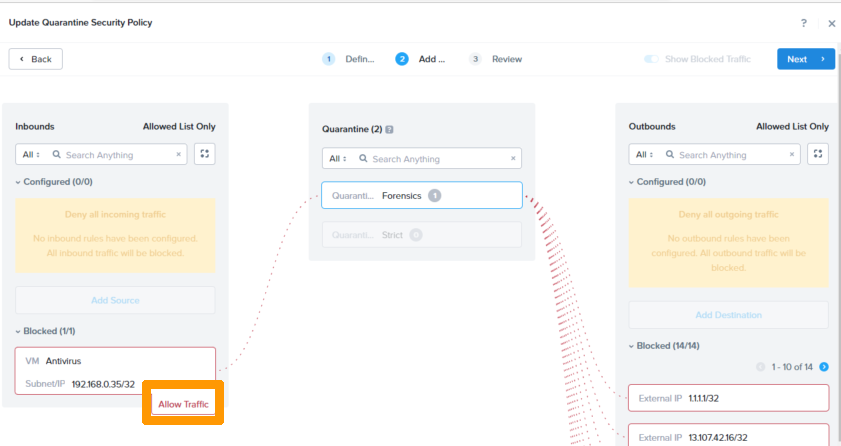Screen dimensions: 841x446
Task: Go to next page of blocked outbounds
Action: (x=824, y=367)
